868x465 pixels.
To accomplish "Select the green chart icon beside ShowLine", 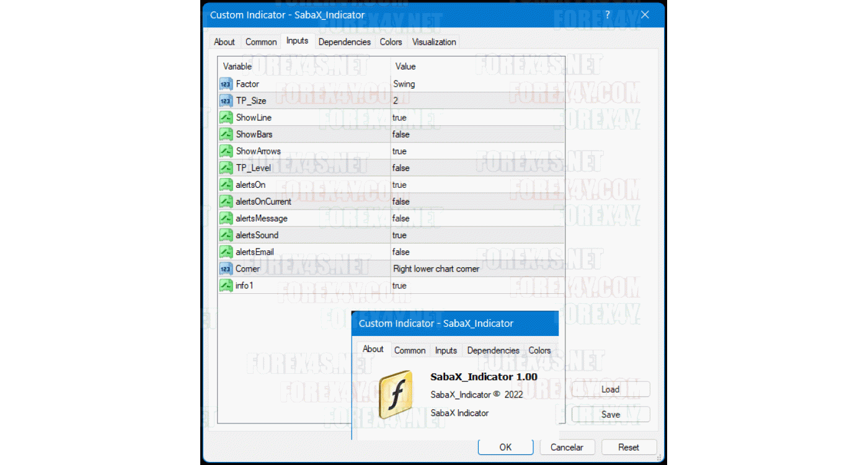I will click(226, 117).
